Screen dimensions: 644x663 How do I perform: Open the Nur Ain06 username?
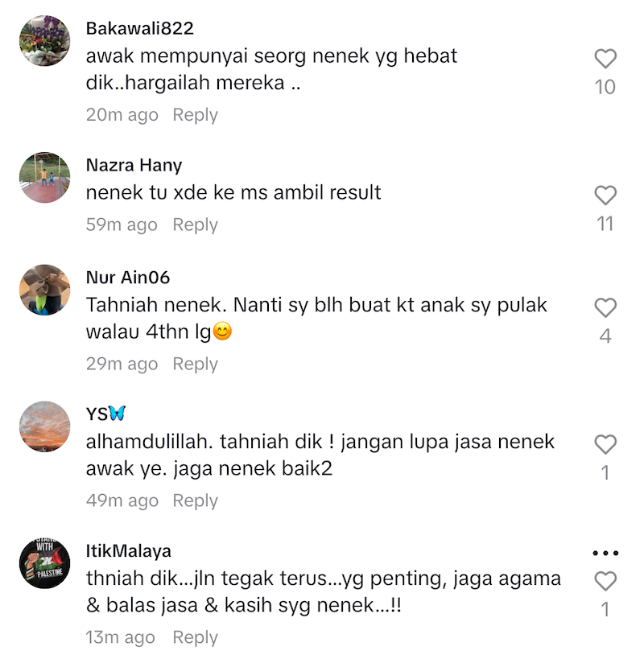[x=128, y=278]
